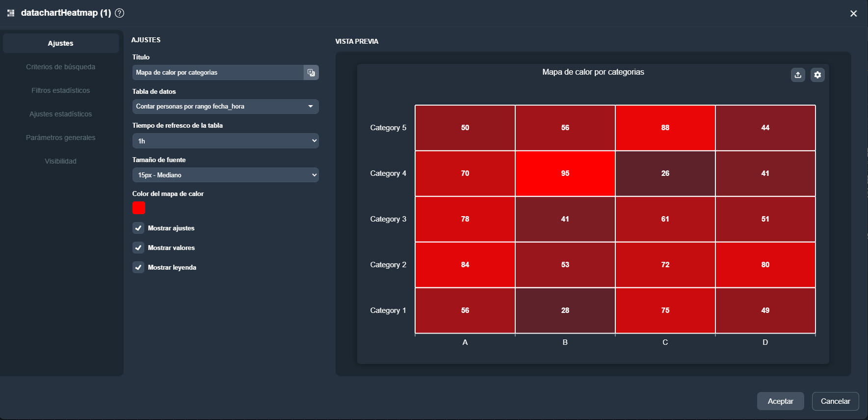Switch to Criterios de búsqueda tab
The height and width of the screenshot is (420, 868).
click(61, 67)
